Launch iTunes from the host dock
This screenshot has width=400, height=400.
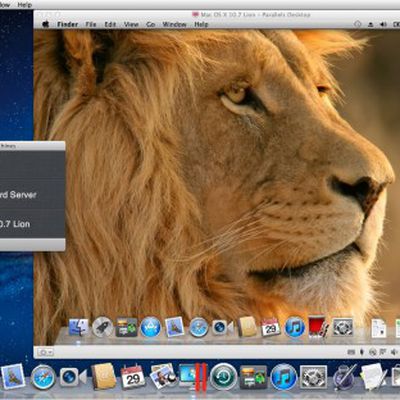pyautogui.click(x=283, y=377)
